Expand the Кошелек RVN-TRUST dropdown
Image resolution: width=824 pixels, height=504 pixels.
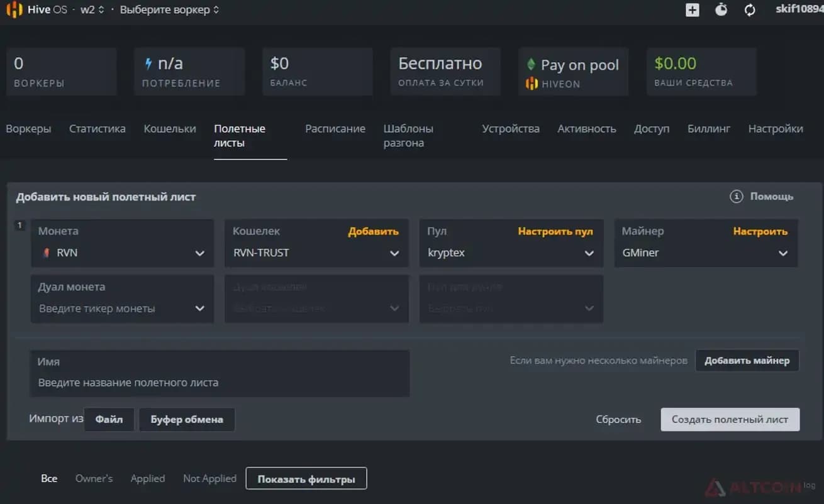[316, 243]
